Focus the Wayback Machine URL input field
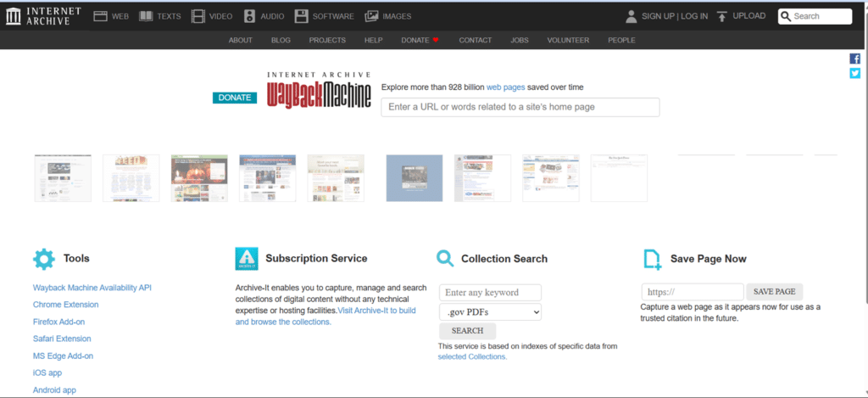 520,107
